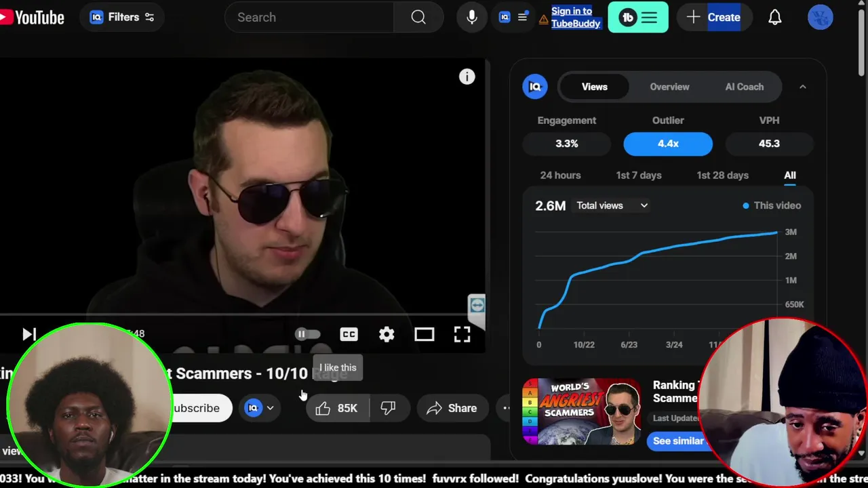Show the 24 hours range
This screenshot has width=868, height=488.
click(560, 175)
